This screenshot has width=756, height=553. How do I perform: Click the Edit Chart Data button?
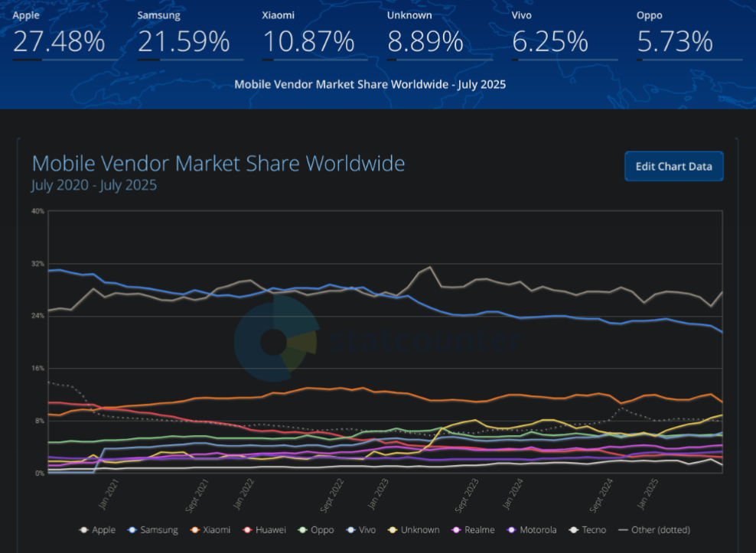click(x=673, y=166)
